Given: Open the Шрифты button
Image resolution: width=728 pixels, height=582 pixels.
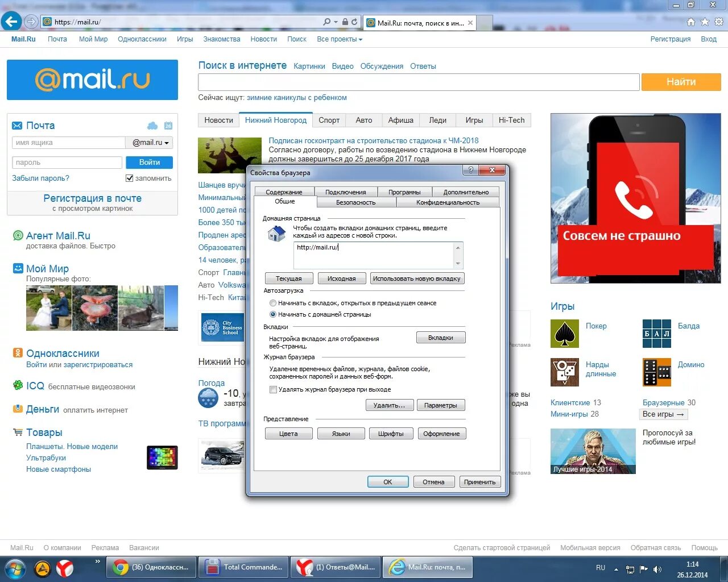Looking at the screenshot, I should pos(391,434).
